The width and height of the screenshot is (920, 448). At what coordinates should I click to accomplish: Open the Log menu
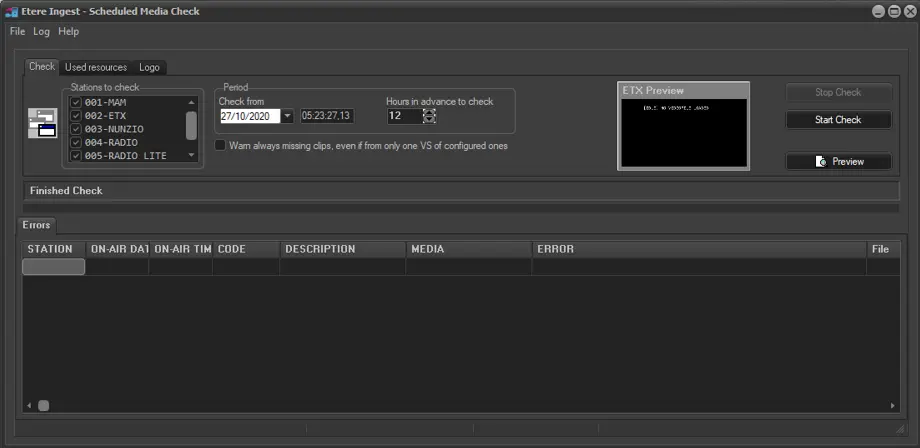click(x=41, y=32)
